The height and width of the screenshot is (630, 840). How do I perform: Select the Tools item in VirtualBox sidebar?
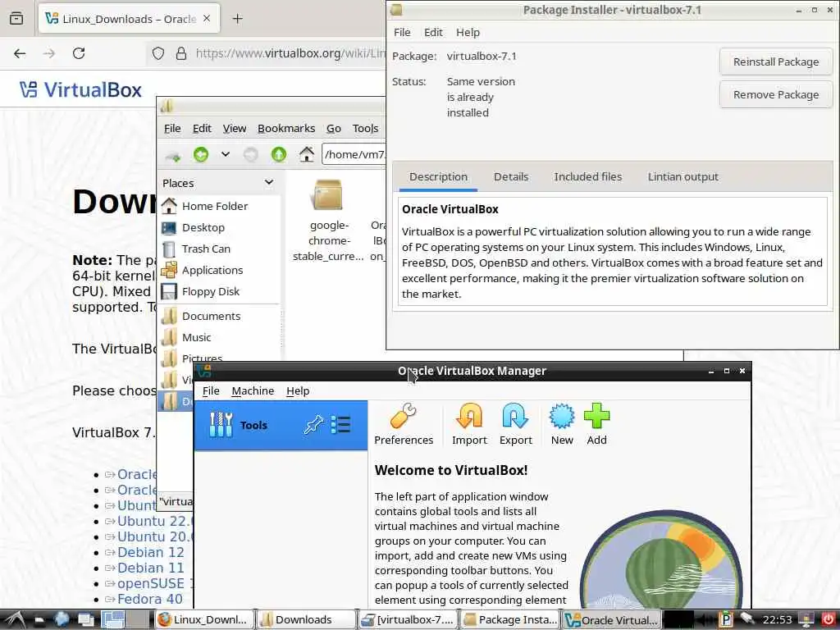point(281,426)
